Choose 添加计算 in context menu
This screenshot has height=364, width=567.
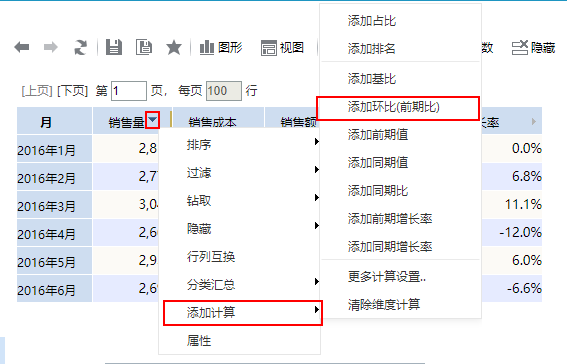pos(243,312)
